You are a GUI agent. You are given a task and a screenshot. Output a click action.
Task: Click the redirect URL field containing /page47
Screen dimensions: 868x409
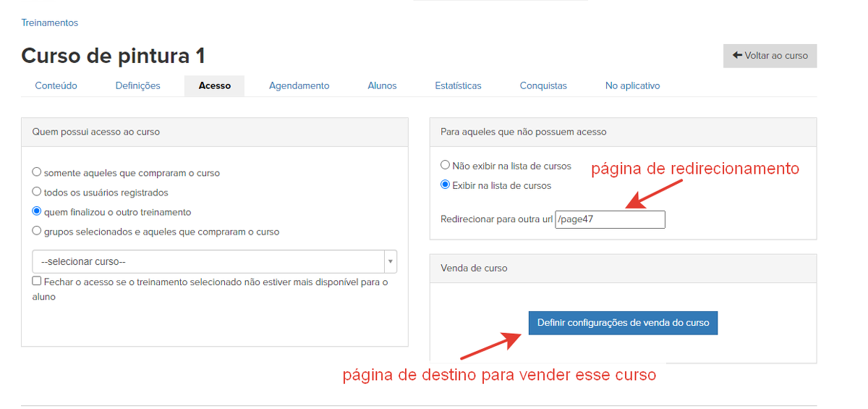(x=609, y=219)
